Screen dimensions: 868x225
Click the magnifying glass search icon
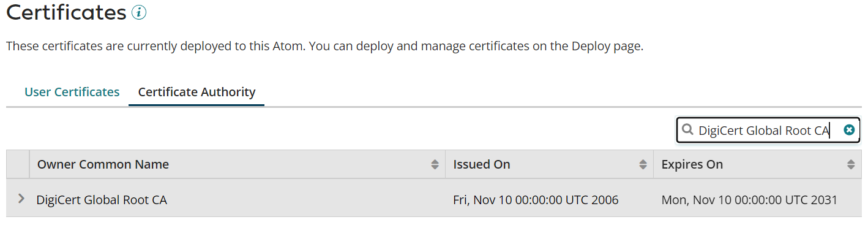[x=688, y=130]
